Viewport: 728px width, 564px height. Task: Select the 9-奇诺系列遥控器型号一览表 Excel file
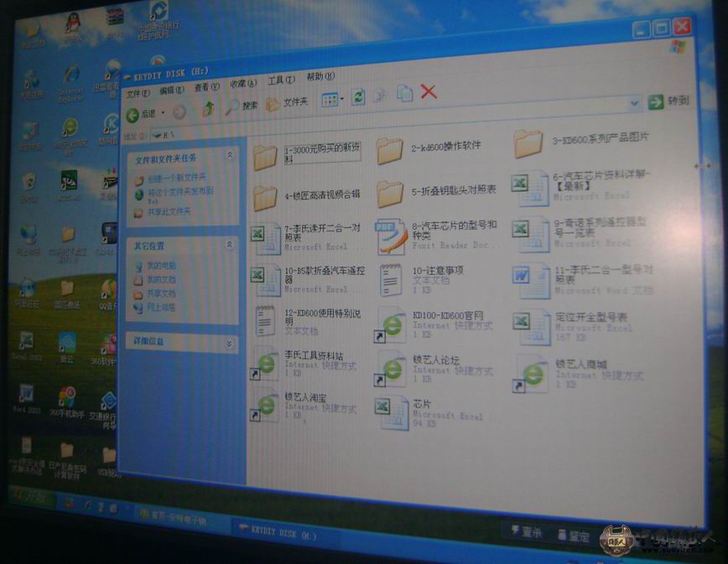580,234
